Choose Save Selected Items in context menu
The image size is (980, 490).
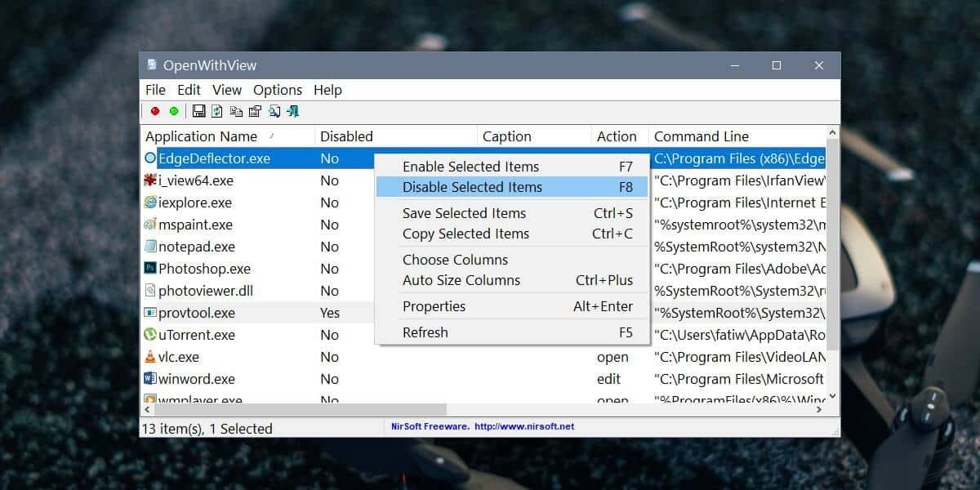512,213
